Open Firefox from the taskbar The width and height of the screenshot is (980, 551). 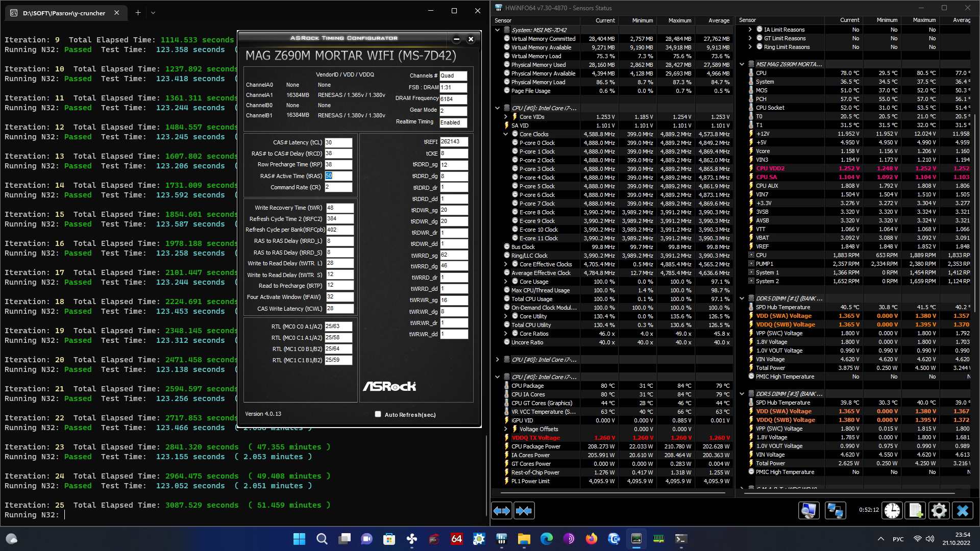tap(591, 539)
